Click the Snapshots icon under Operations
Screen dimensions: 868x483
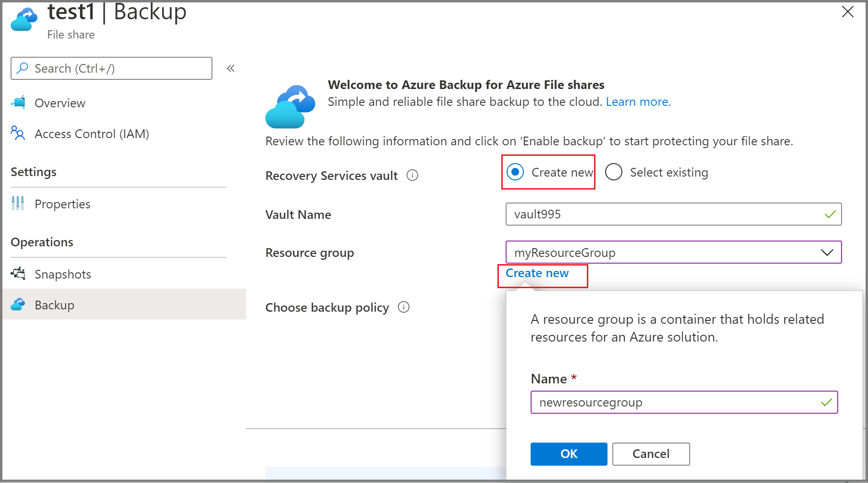(18, 274)
